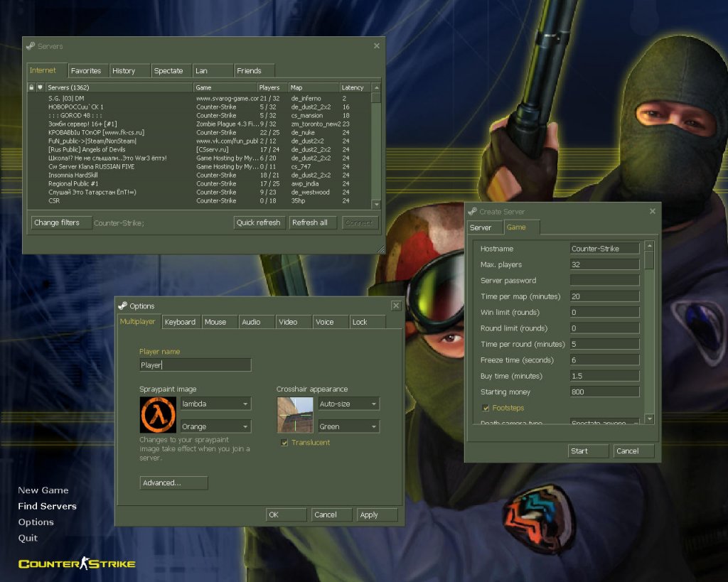Sort servers by the Game column

pos(225,87)
